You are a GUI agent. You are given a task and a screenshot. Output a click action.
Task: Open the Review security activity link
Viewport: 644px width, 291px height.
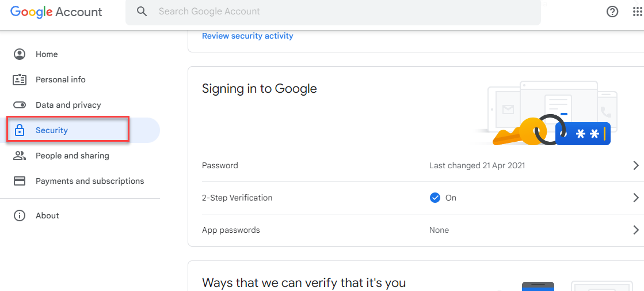(x=247, y=36)
